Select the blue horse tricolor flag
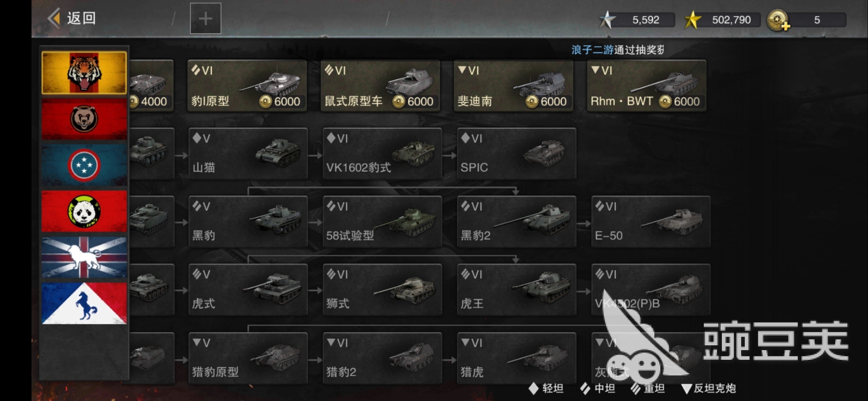The height and width of the screenshot is (401, 868). pos(84,303)
